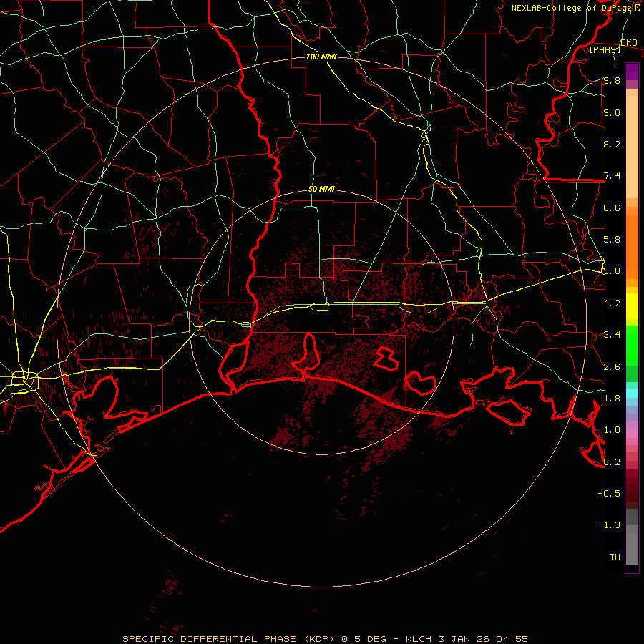
Task: Click the 5.8 value on the color scale
Action: 612,239
